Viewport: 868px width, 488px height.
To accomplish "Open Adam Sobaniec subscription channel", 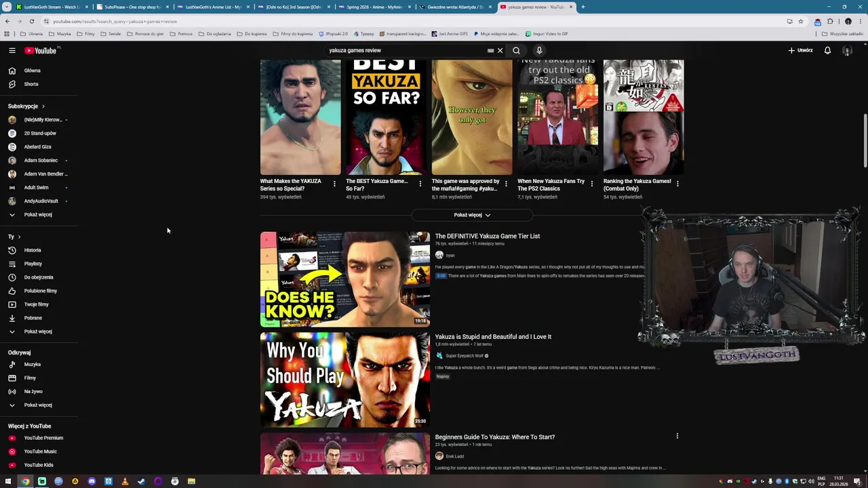I will tap(41, 161).
